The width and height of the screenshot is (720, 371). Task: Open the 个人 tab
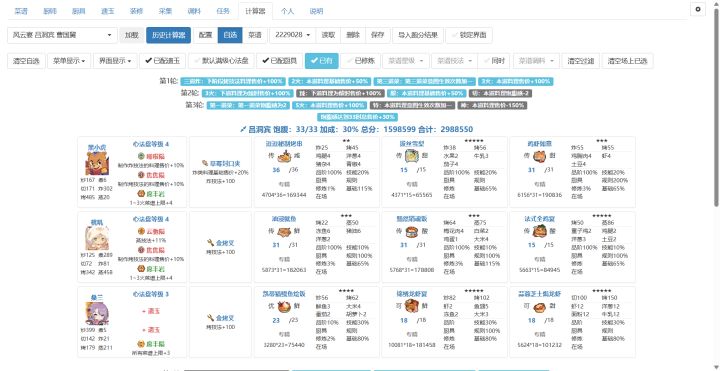coord(287,11)
